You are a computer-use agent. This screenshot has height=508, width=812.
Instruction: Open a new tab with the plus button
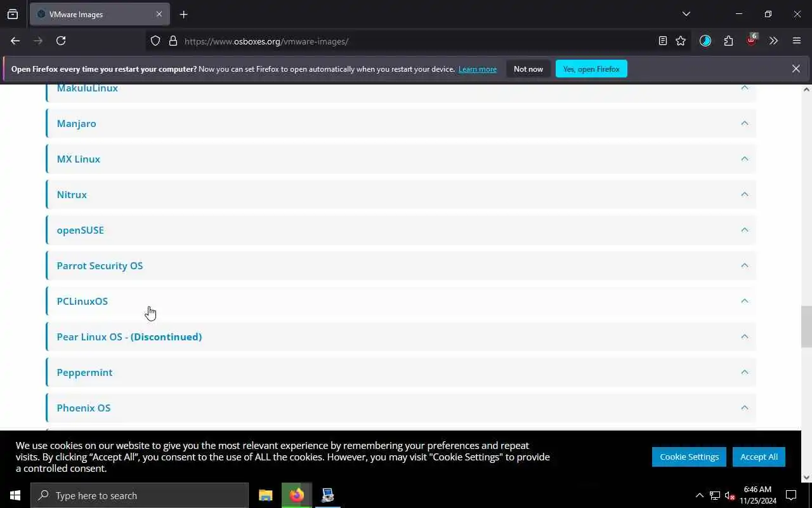click(x=183, y=14)
